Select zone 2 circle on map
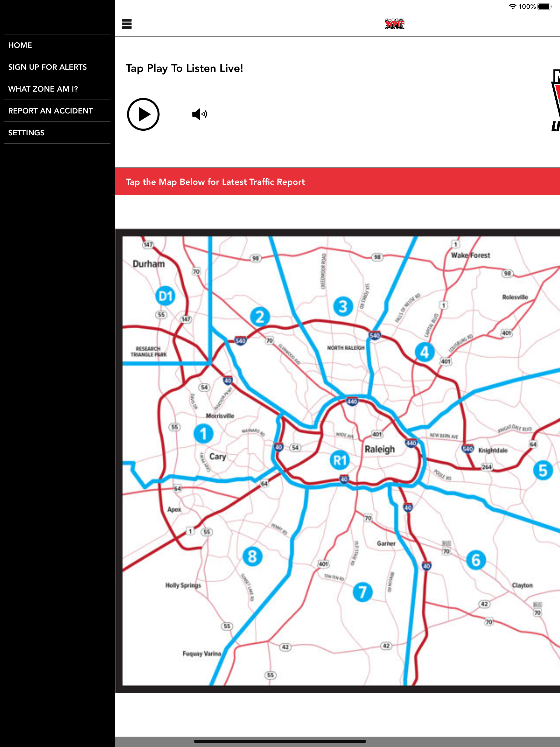 (x=260, y=317)
